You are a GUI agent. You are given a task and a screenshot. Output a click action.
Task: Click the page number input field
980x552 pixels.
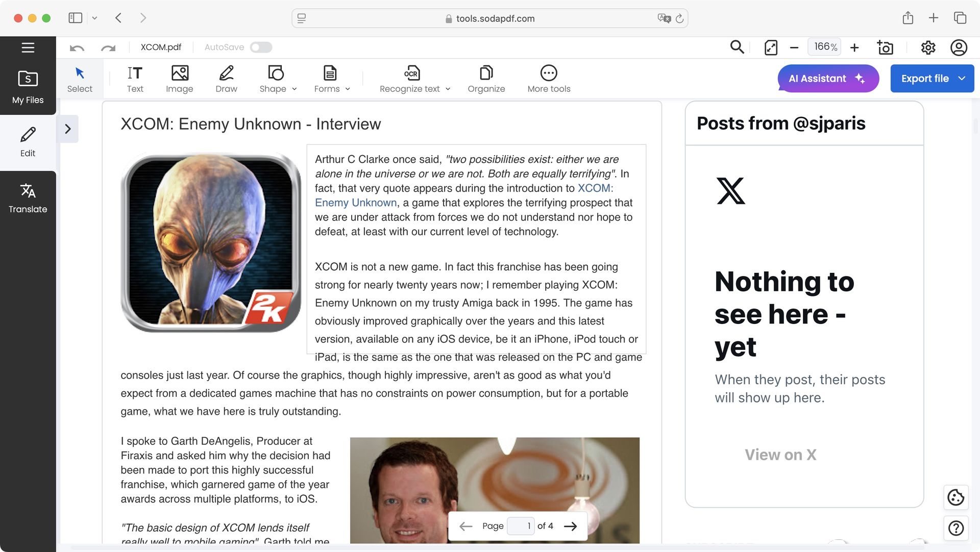(521, 525)
